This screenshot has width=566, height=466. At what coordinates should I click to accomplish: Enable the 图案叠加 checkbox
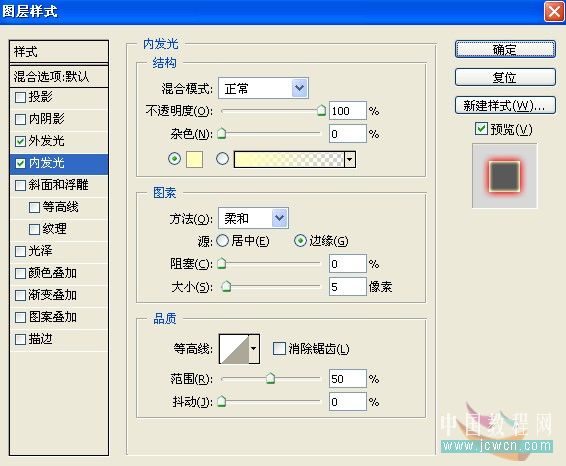20,317
